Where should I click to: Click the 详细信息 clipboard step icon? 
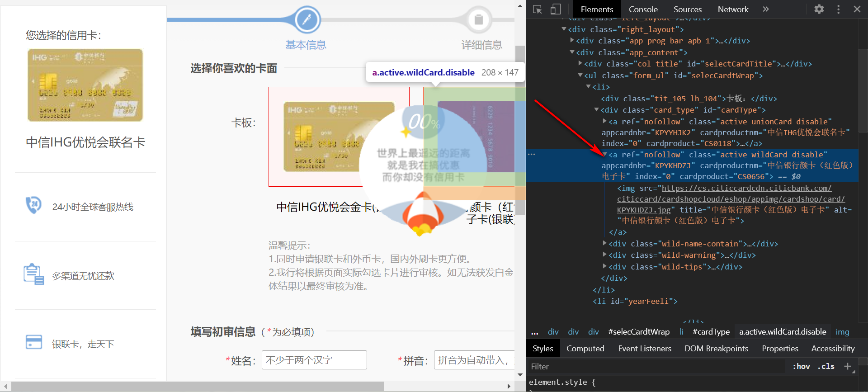tap(479, 19)
